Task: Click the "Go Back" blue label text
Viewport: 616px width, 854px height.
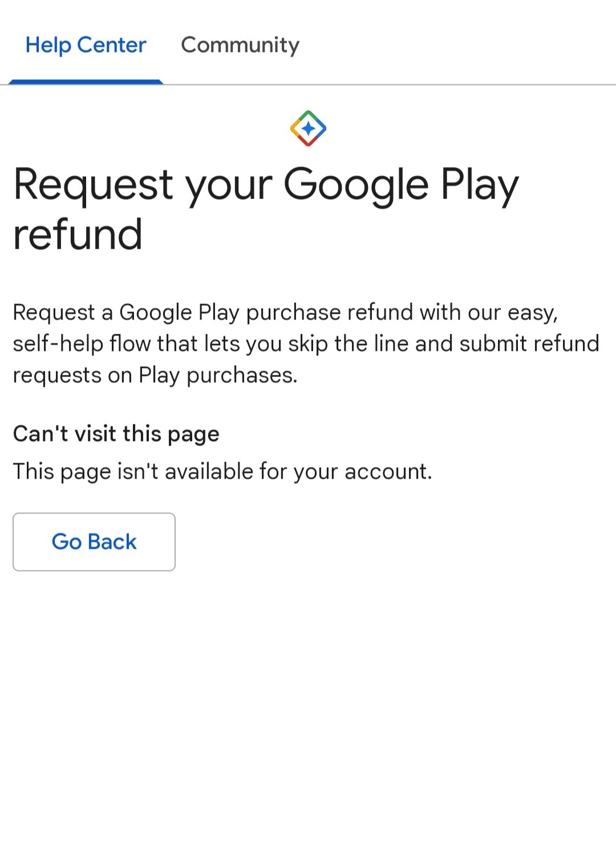Action: [x=94, y=541]
